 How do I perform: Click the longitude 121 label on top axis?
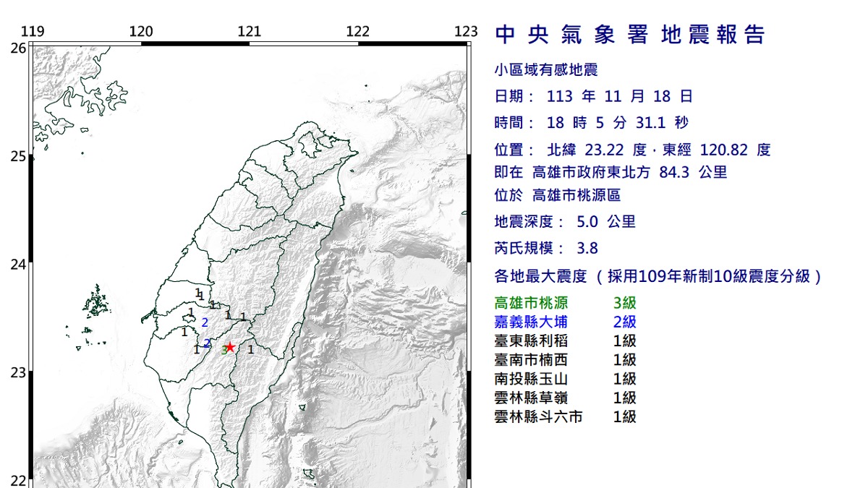tap(250, 32)
